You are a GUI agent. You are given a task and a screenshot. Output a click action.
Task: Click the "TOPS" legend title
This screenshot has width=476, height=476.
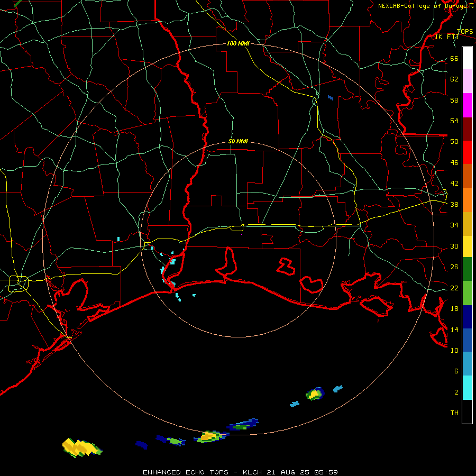tap(465, 32)
